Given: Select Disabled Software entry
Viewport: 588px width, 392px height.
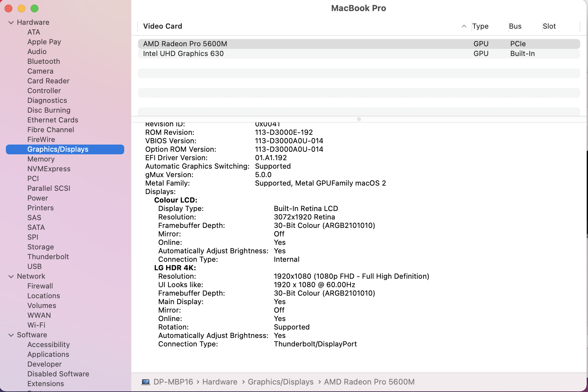Looking at the screenshot, I should click(x=58, y=374).
